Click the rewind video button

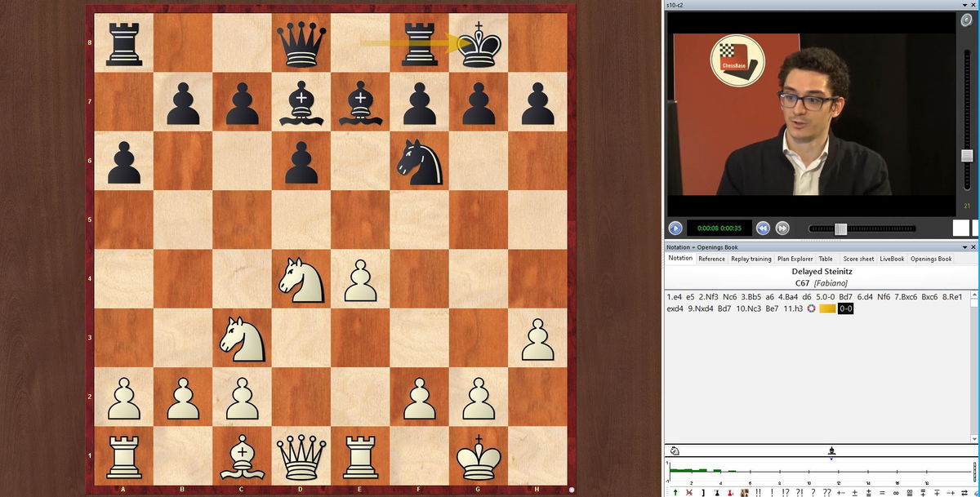pos(763,229)
